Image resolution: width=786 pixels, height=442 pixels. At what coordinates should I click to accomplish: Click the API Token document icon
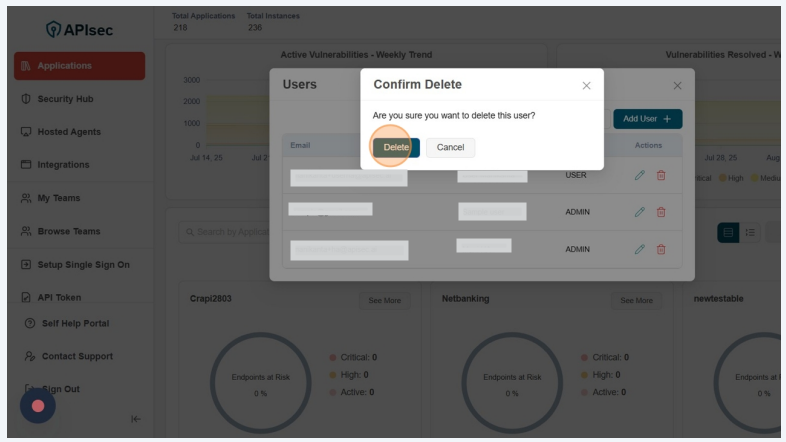click(26, 297)
